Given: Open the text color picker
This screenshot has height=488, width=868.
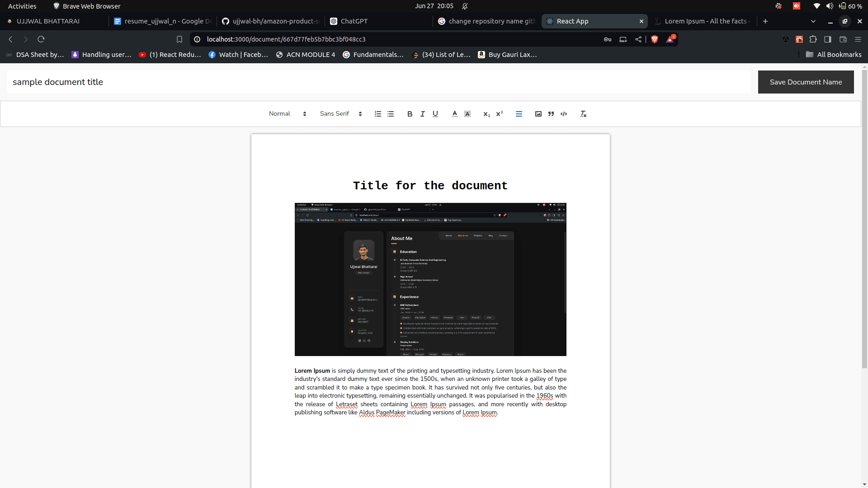Looking at the screenshot, I should [x=455, y=114].
